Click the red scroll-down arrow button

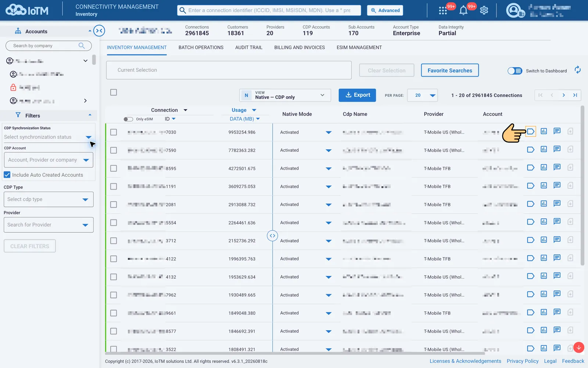coord(579,347)
